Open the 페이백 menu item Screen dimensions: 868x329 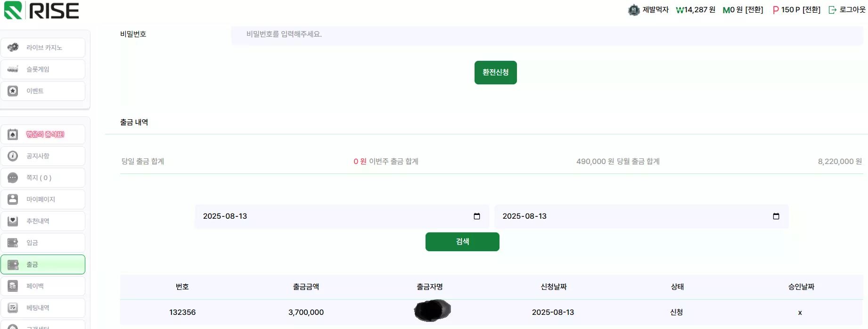point(43,286)
